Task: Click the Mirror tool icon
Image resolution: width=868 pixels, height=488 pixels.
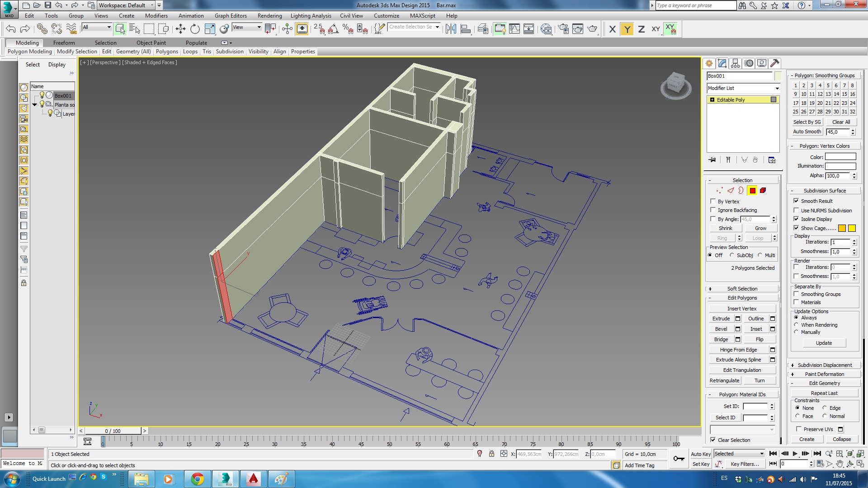Action: coord(451,29)
